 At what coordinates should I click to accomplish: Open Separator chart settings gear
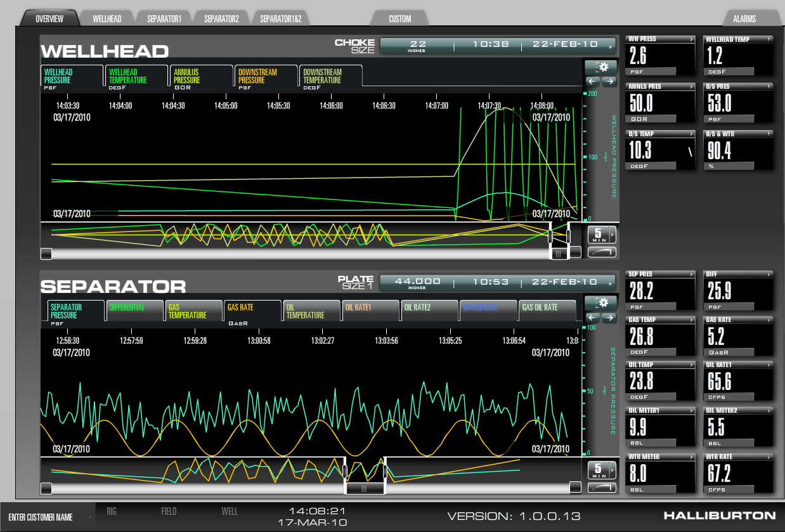click(x=600, y=302)
